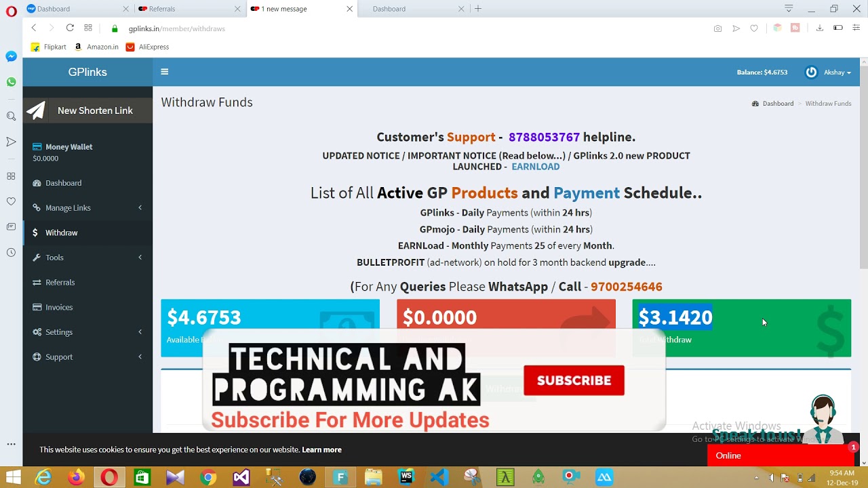This screenshot has width=868, height=488.
Task: Open Visual Studio from taskbar
Action: pos(241,477)
